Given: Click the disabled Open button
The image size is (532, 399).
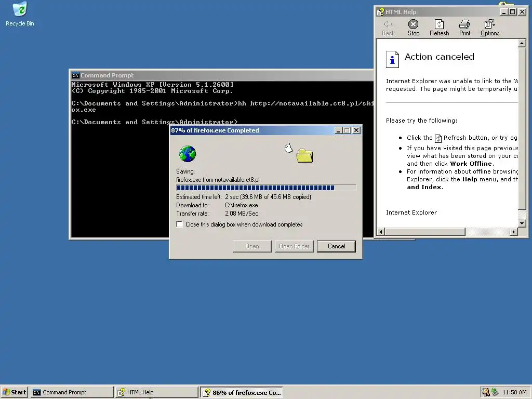Looking at the screenshot, I should pyautogui.click(x=252, y=246).
